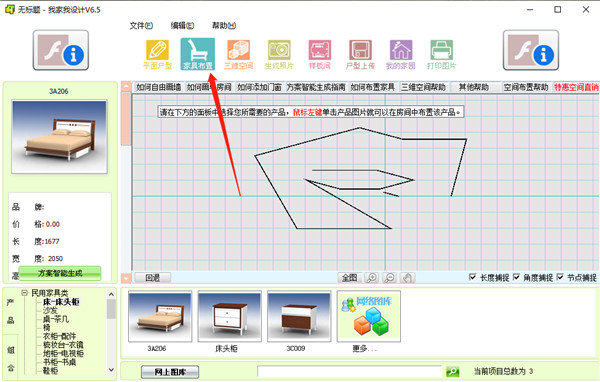Open the 文件 menu

click(141, 26)
